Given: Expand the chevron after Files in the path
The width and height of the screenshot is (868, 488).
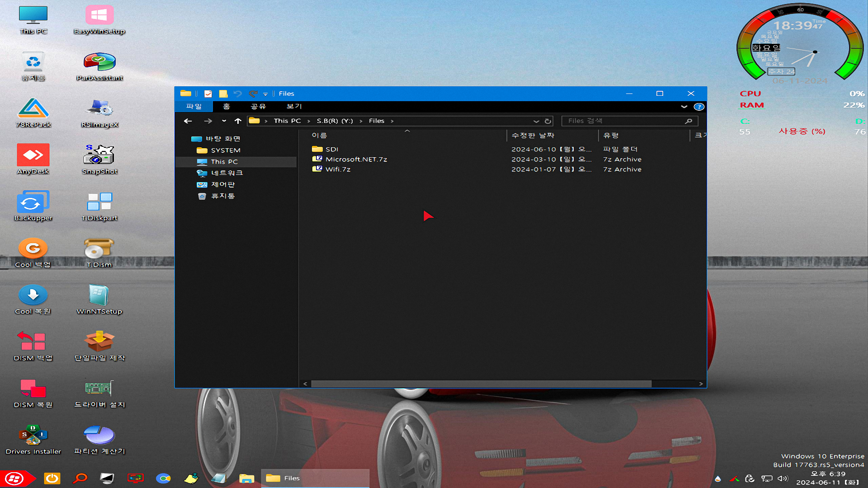Looking at the screenshot, I should click(392, 121).
